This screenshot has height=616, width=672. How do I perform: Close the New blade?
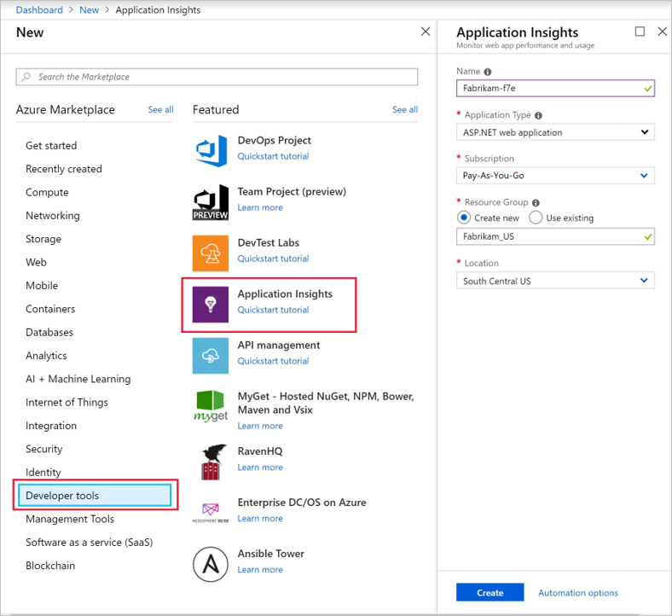point(426,32)
